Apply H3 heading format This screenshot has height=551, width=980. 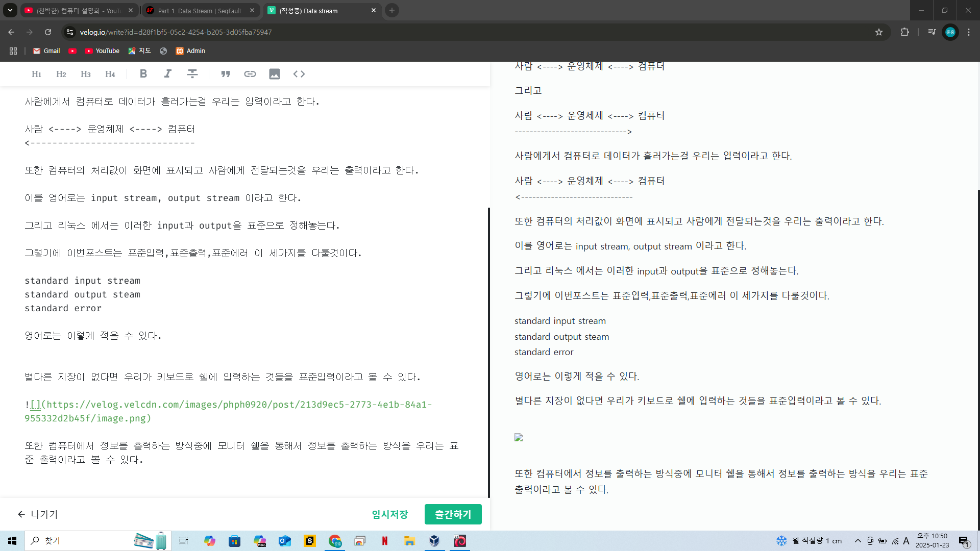click(86, 74)
